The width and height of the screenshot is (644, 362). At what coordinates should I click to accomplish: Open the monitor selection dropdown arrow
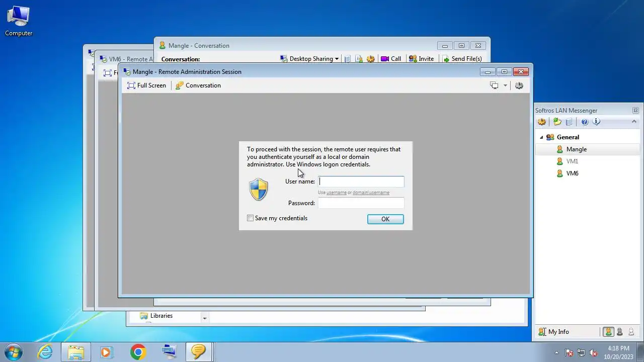(x=505, y=85)
